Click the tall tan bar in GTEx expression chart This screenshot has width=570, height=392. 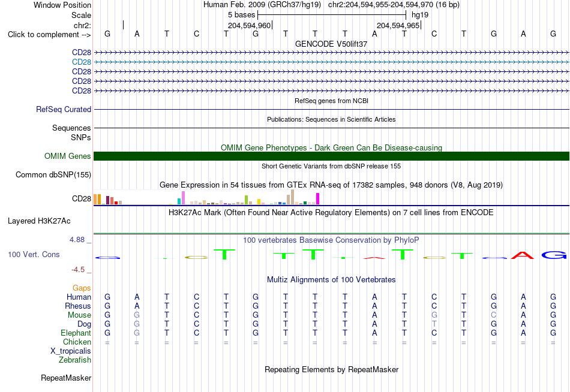click(x=292, y=197)
